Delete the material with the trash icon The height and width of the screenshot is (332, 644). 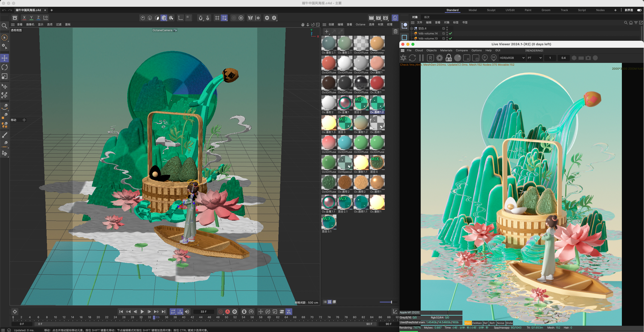coord(395,31)
